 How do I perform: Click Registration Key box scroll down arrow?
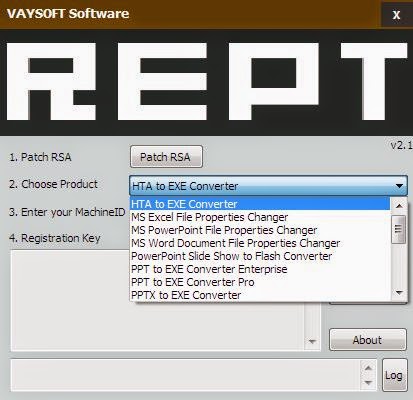(x=312, y=342)
